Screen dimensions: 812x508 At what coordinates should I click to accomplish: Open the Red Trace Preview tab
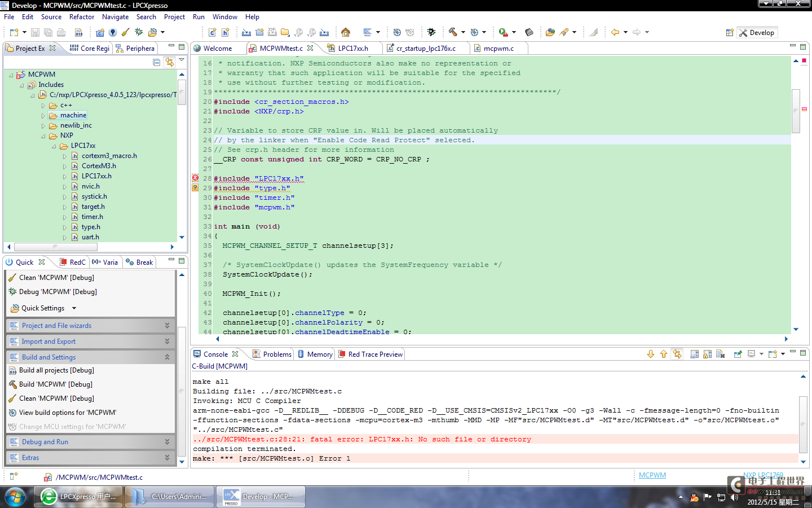370,354
